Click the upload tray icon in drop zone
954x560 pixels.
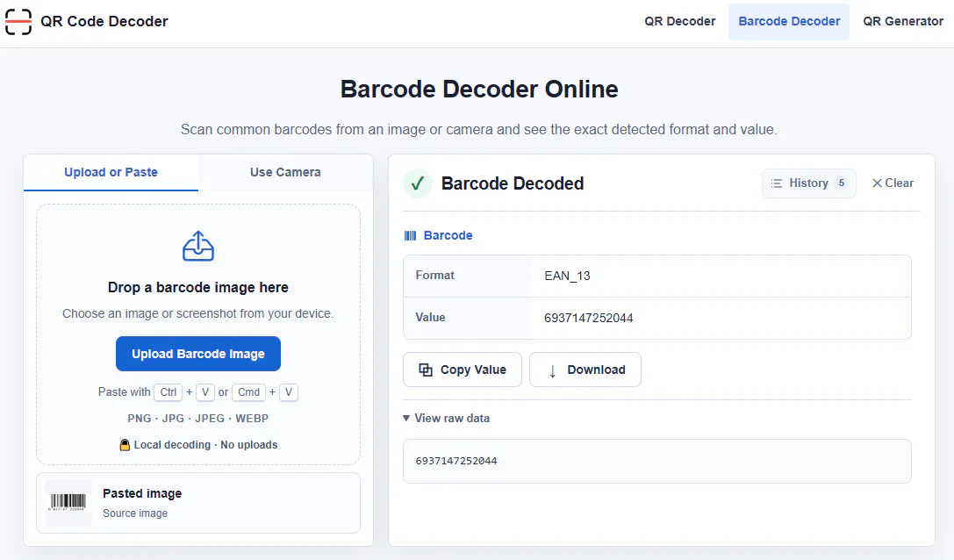click(198, 246)
